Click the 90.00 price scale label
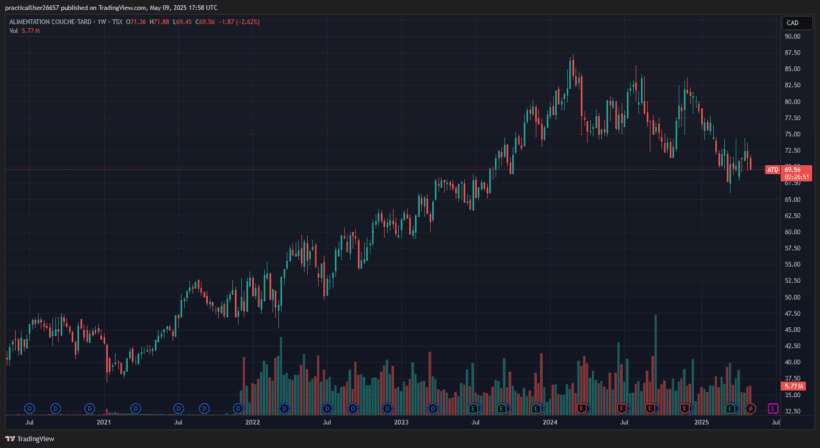Screen dimensions: 820x448 click(793, 37)
